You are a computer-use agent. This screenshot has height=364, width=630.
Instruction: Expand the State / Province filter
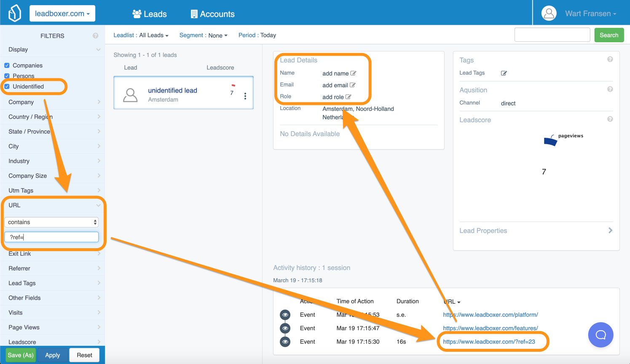coord(52,131)
